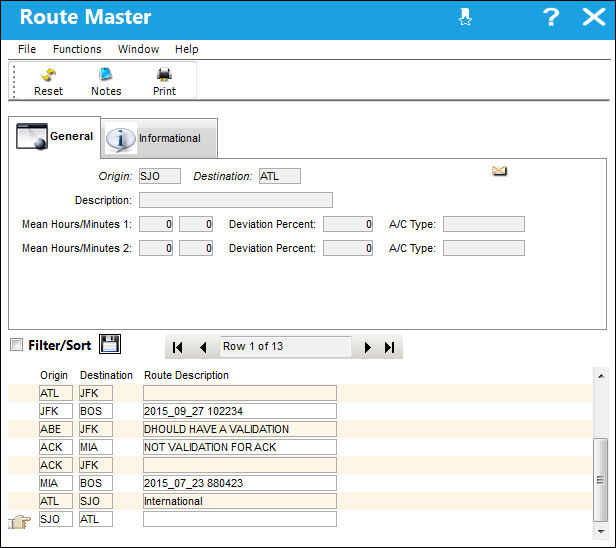
Task: Go to next row arrow
Action: point(368,347)
